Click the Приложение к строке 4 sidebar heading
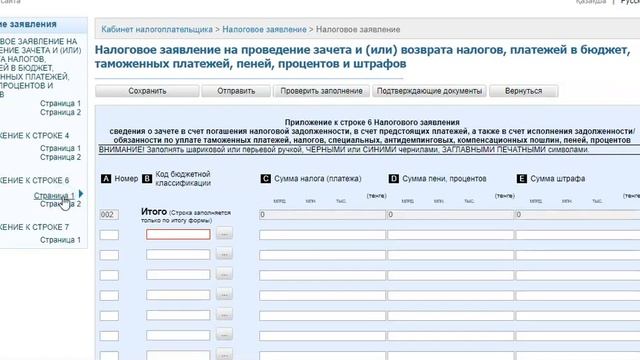 (34, 136)
